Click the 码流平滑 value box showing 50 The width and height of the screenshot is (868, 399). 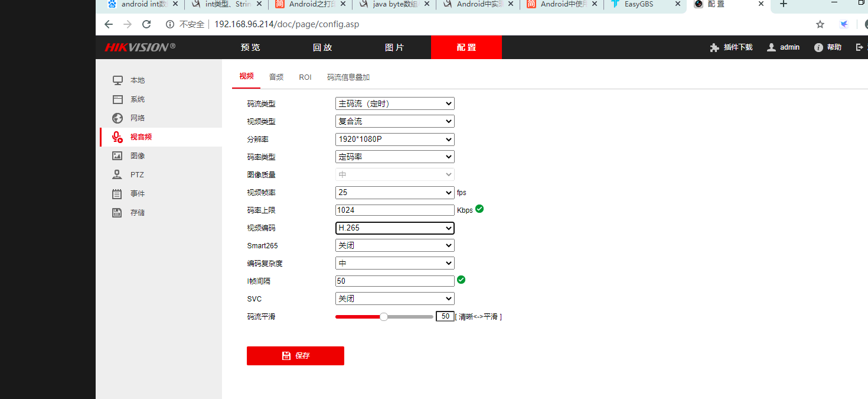pyautogui.click(x=445, y=316)
